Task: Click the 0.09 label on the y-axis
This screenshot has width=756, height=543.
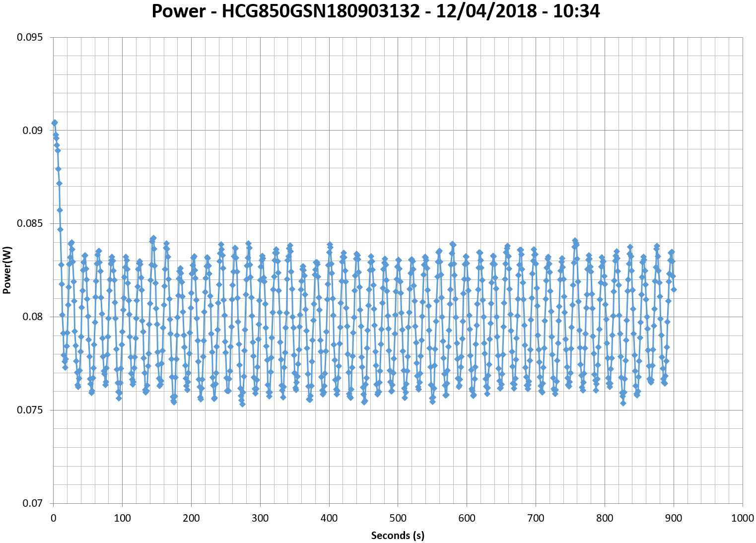Action: point(32,131)
